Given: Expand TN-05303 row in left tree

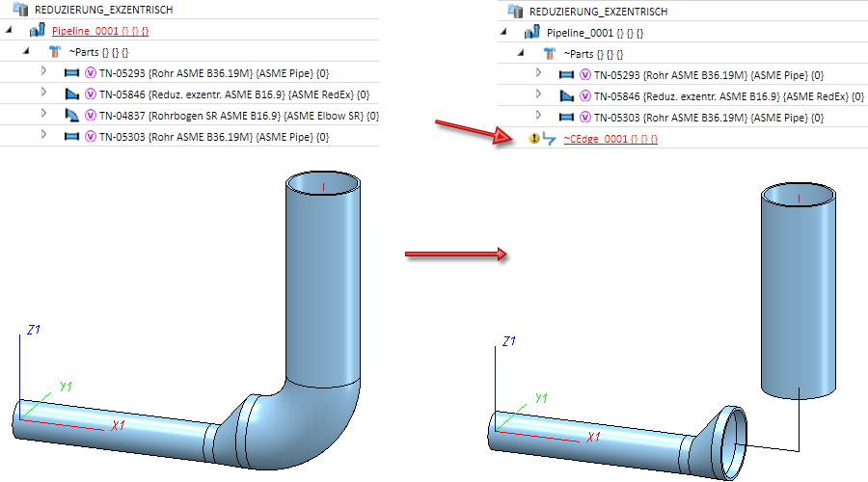Looking at the screenshot, I should point(43,134).
